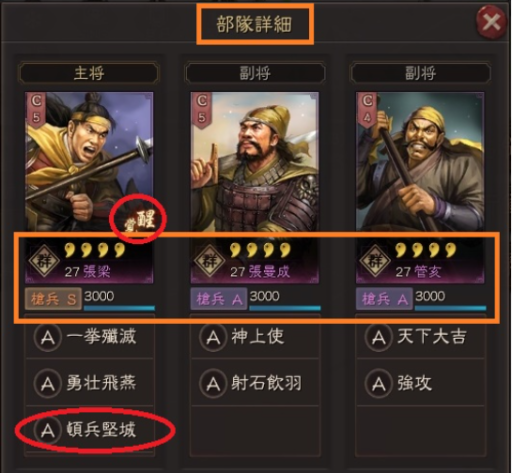Click the 主将 header tab
Image resolution: width=512 pixels, height=473 pixels.
pos(89,73)
